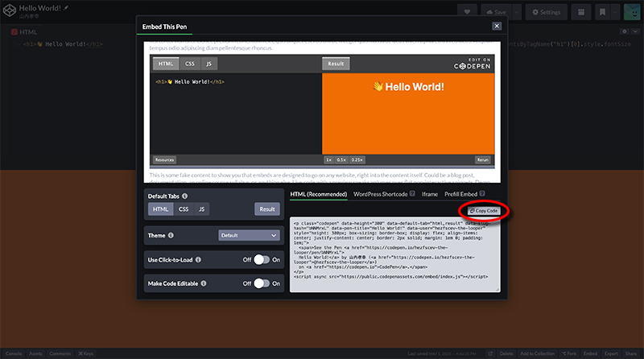Click inside the embed code text box

[x=394, y=256]
